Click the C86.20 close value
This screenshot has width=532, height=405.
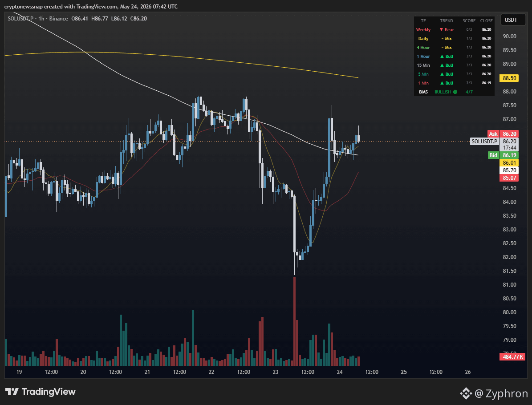click(x=138, y=19)
